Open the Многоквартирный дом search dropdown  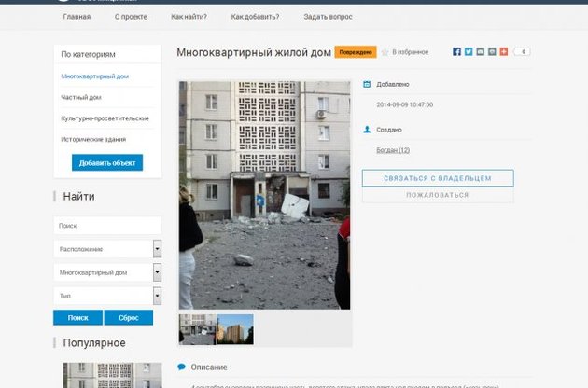click(x=107, y=272)
